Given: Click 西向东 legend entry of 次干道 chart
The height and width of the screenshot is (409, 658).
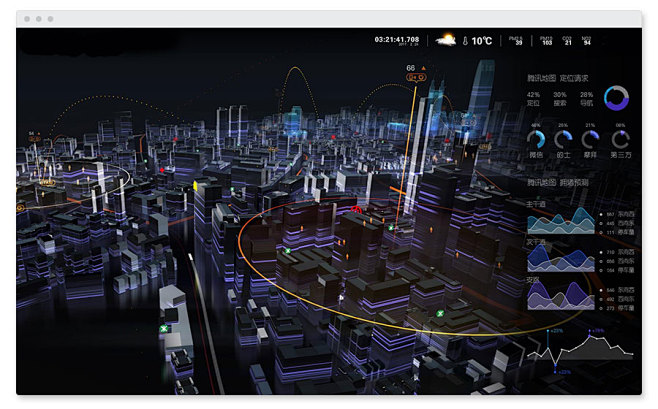Looking at the screenshot, I should [x=617, y=261].
